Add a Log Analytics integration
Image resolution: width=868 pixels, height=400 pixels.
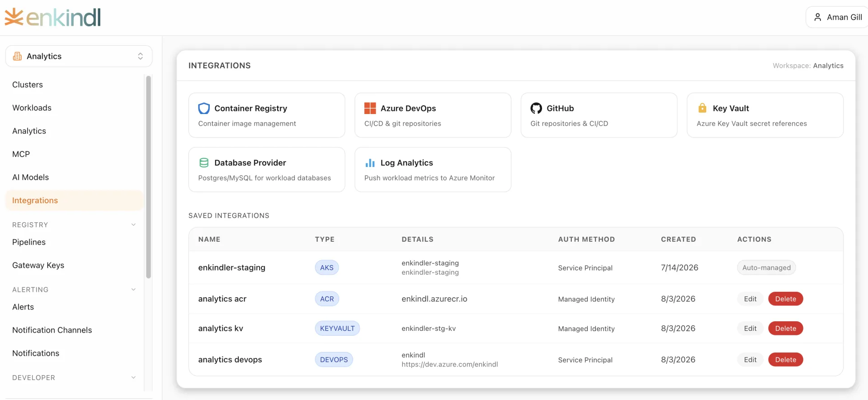point(433,170)
